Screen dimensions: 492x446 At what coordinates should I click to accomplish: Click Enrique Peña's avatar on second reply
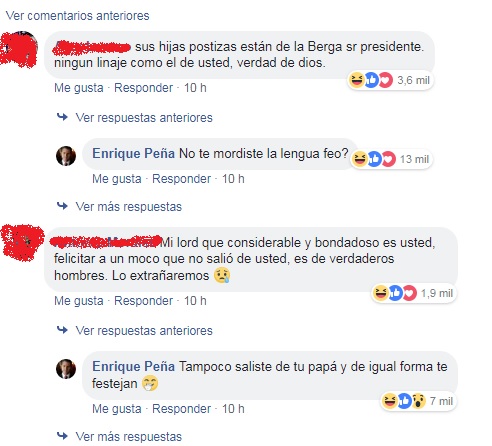point(66,369)
